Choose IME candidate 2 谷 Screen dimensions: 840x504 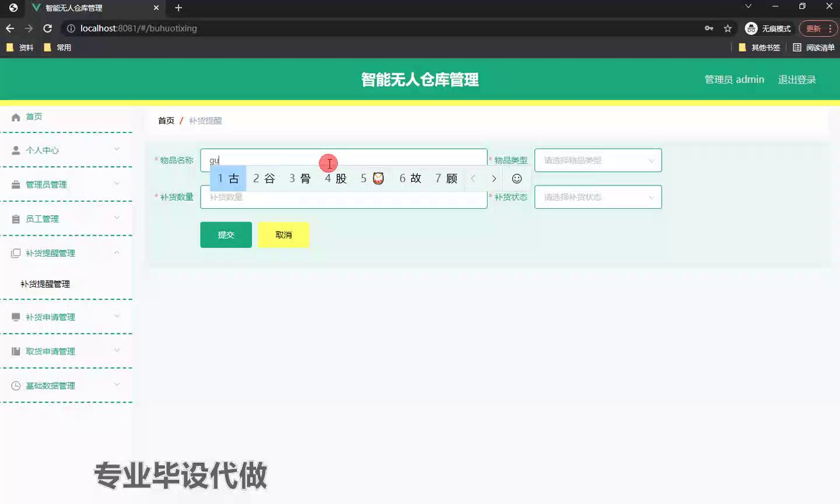click(264, 178)
